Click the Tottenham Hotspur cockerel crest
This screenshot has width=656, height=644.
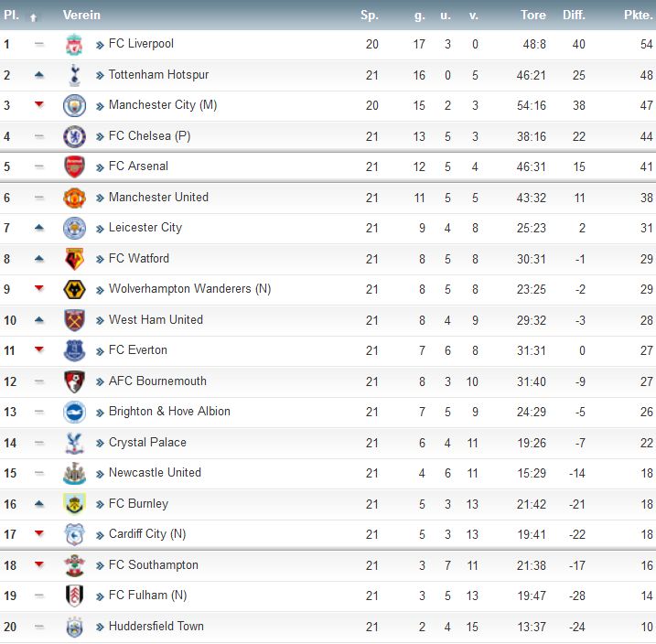[74, 75]
